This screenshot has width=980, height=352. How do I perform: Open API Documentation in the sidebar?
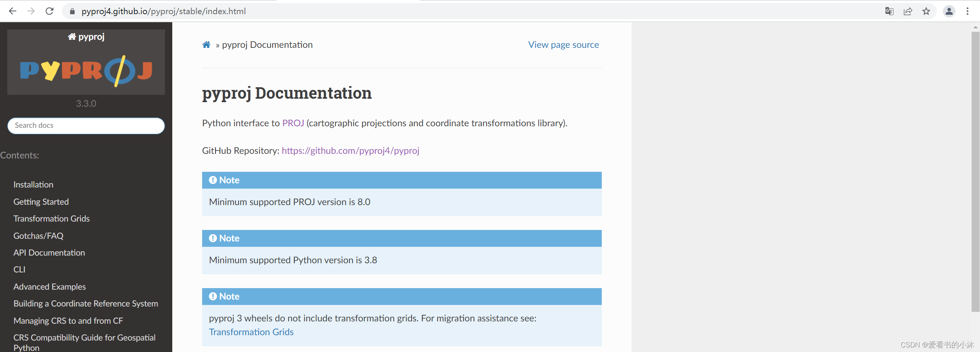(x=49, y=253)
